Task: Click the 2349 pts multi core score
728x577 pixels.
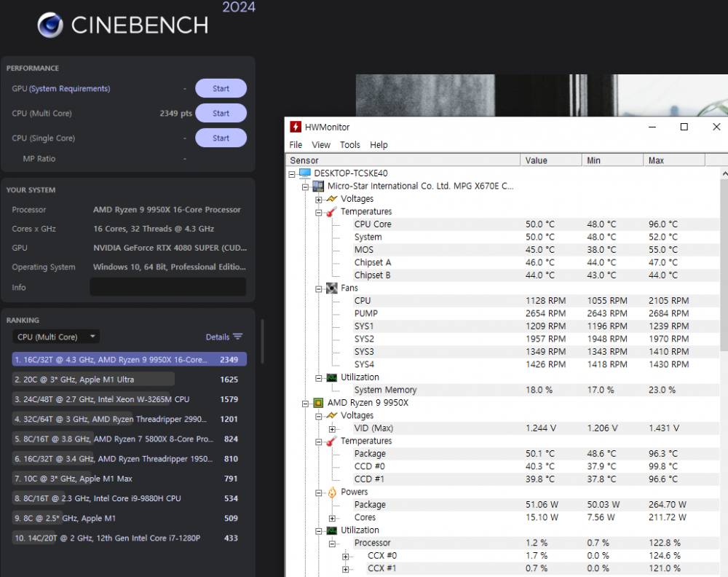Action: [x=176, y=114]
